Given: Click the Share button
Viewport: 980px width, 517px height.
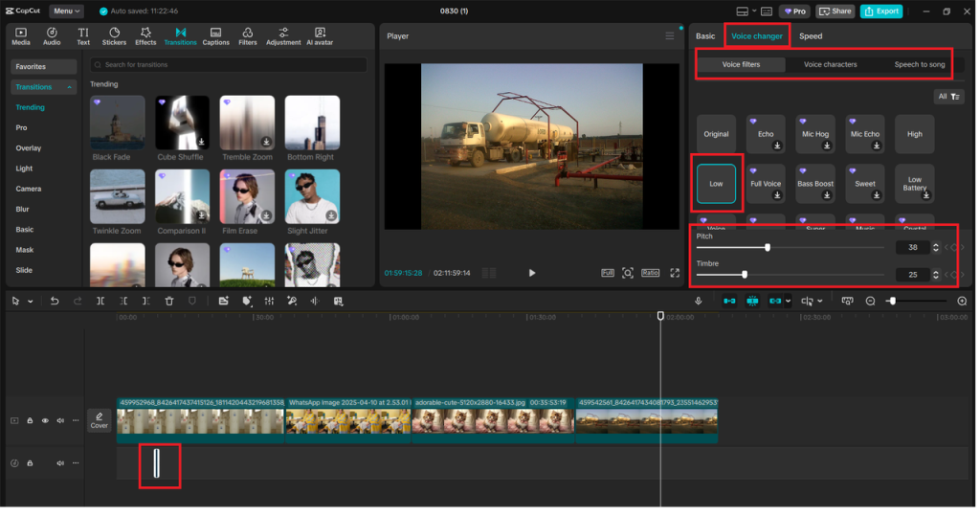Looking at the screenshot, I should (835, 11).
